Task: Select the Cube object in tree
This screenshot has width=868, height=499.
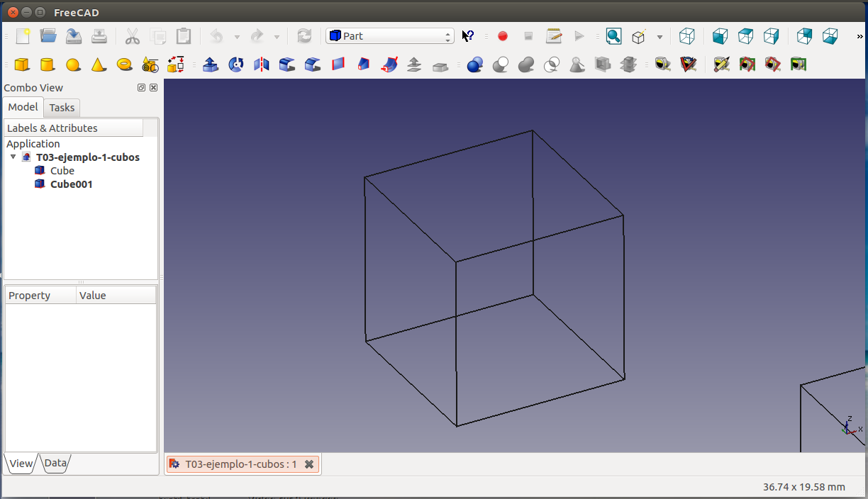Action: (x=62, y=171)
